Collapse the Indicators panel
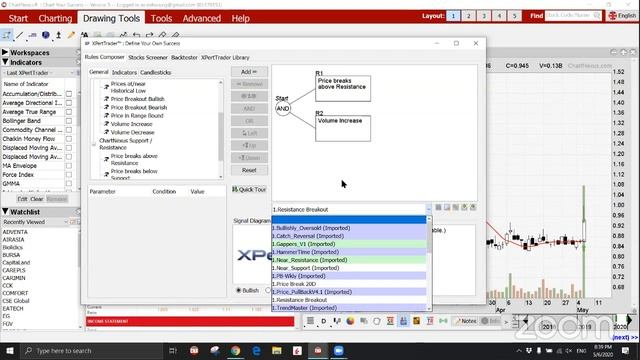This screenshot has height=360, width=640. (5, 62)
